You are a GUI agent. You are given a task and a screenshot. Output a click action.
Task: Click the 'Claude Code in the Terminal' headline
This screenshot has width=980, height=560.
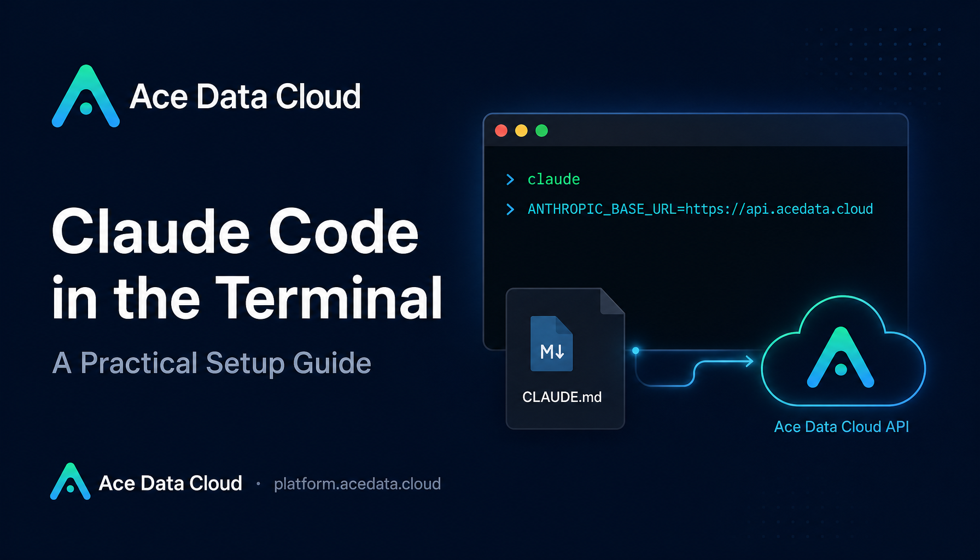tap(247, 264)
